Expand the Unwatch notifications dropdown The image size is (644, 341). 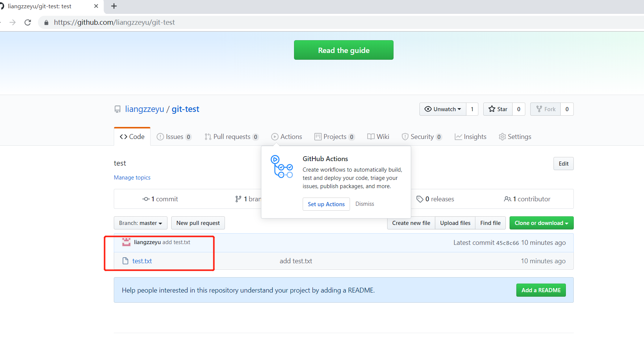coord(443,109)
